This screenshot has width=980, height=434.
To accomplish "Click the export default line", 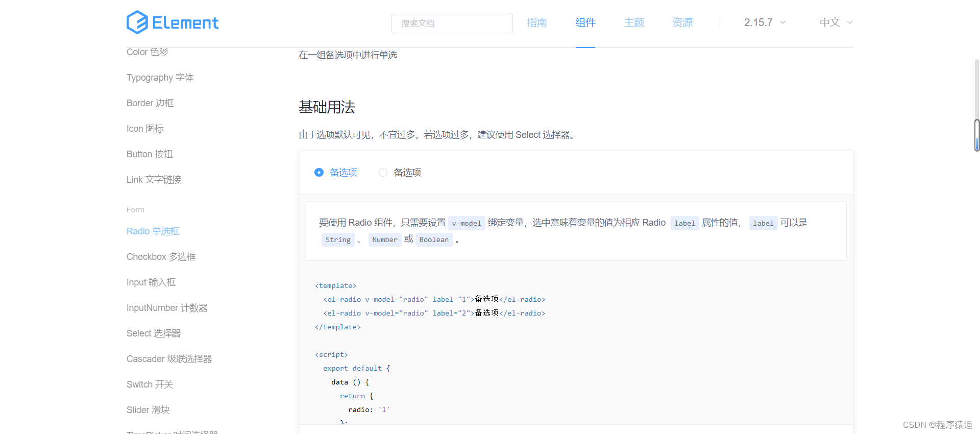I will tap(356, 368).
